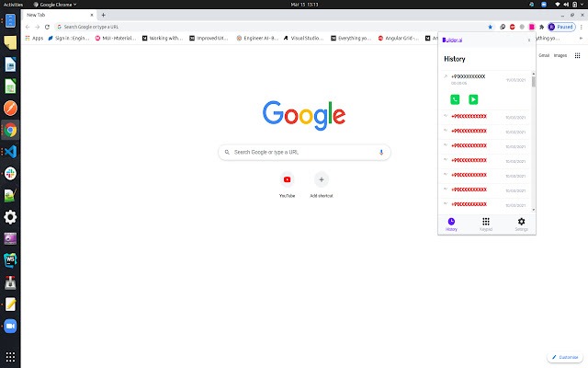Reload the page with the refresh icon
Viewport: 588px width, 368px height.
tap(47, 27)
